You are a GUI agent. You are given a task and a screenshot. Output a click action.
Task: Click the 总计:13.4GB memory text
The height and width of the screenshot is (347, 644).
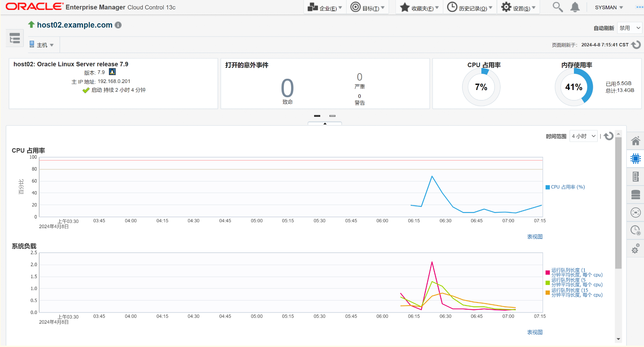[x=620, y=91]
